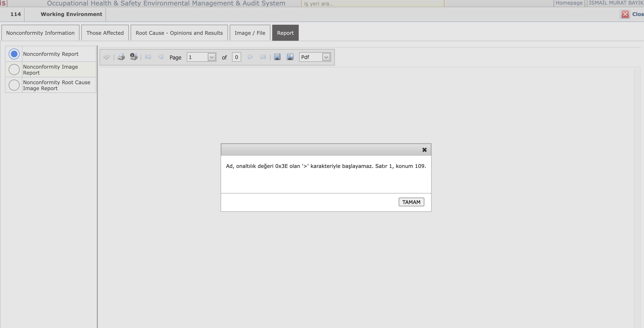
Task: Open Root Cause - Opinions and Results tab
Action: click(179, 33)
